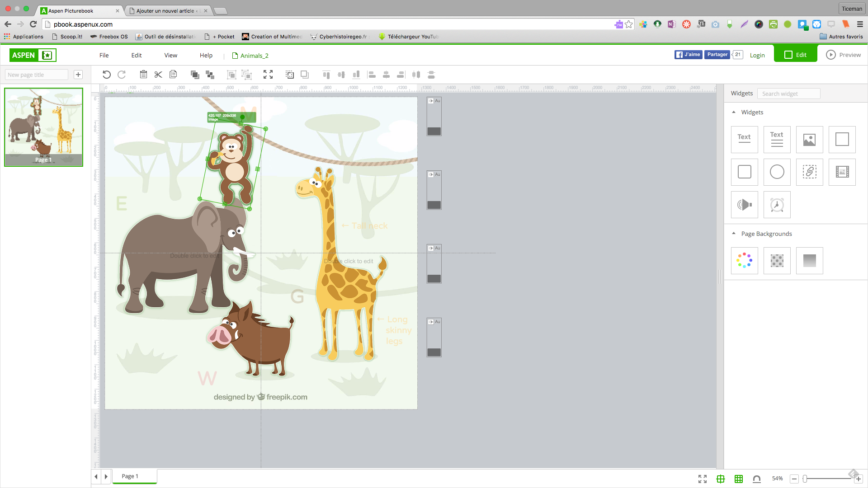Open the Animals_2 document name
The image size is (868, 488).
[x=250, y=56]
